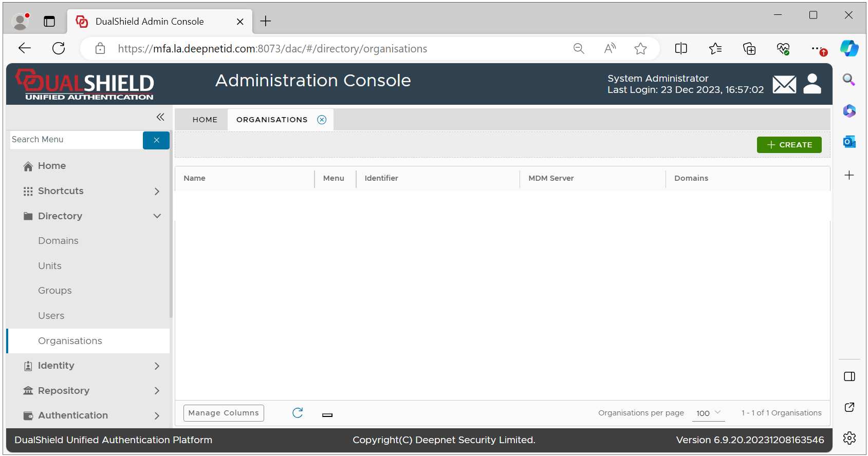Open the mail envelope icon in header

pos(784,84)
